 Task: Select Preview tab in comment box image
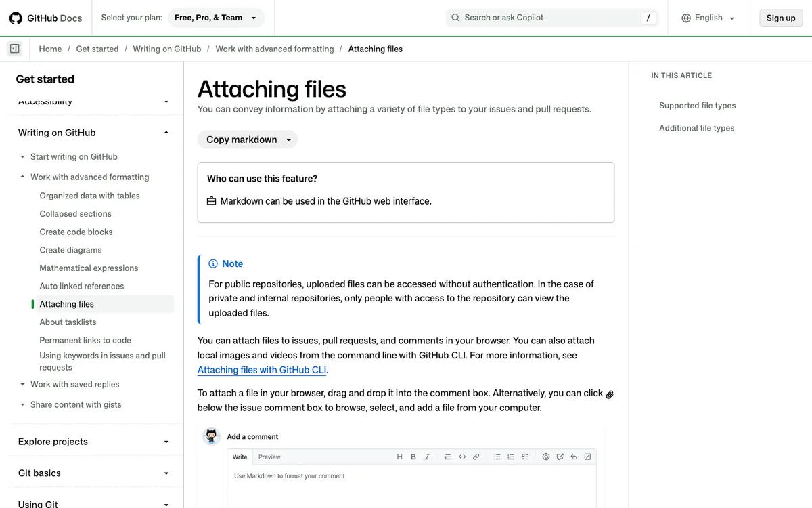269,457
